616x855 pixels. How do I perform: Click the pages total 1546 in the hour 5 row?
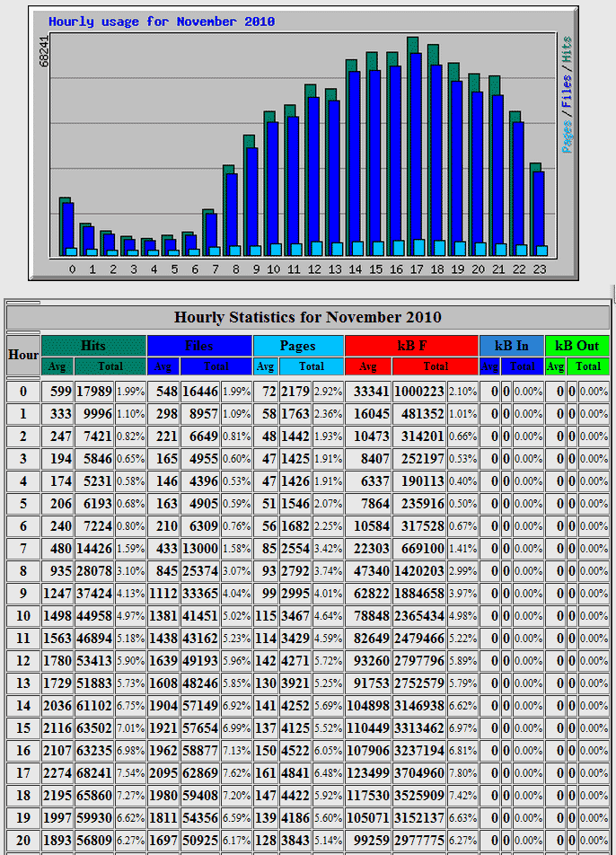pos(295,504)
